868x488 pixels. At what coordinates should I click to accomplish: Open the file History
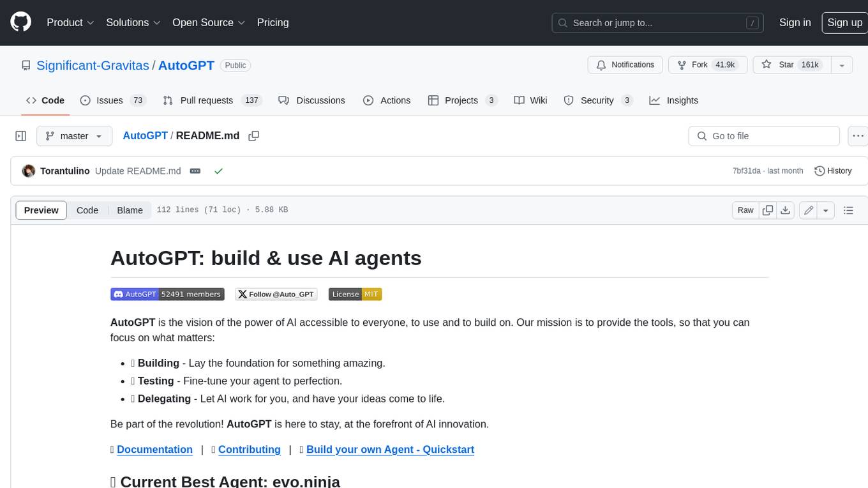(x=833, y=171)
